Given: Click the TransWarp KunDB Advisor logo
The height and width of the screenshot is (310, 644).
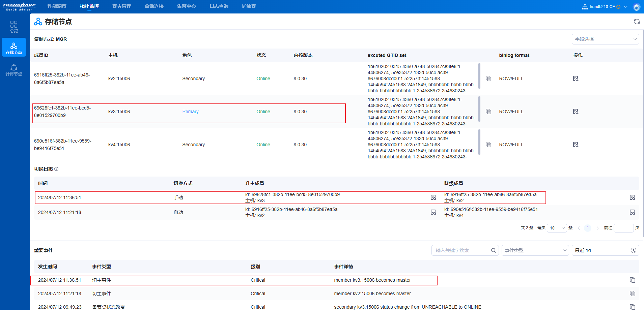Looking at the screenshot, I should pyautogui.click(x=19, y=7).
